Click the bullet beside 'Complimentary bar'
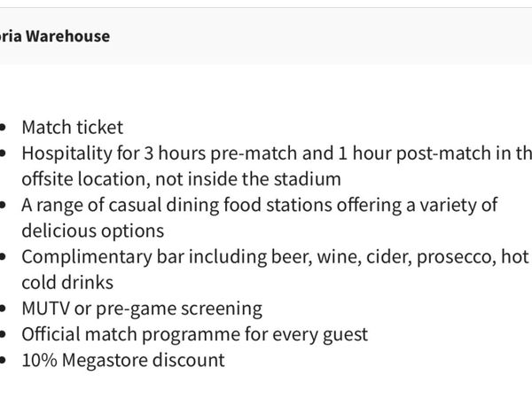532x399 pixels. point(6,257)
